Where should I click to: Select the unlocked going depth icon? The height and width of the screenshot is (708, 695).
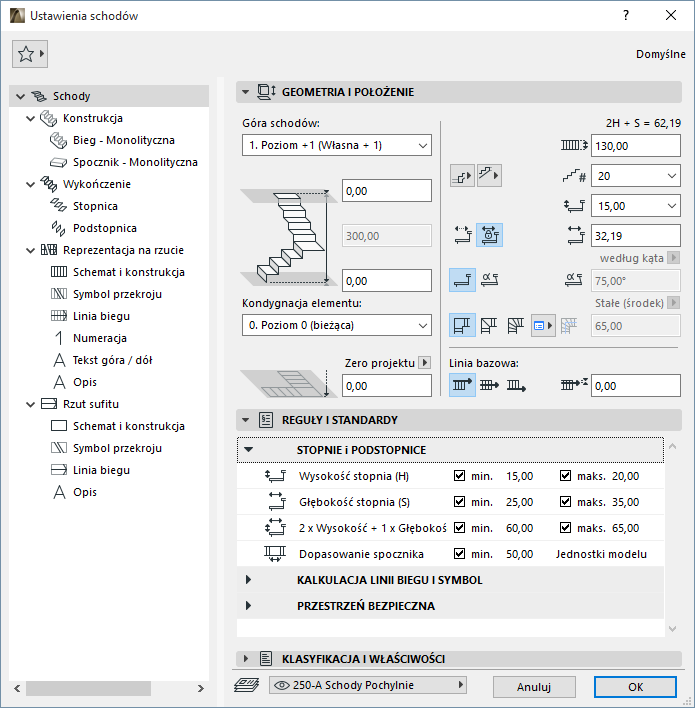pos(462,235)
